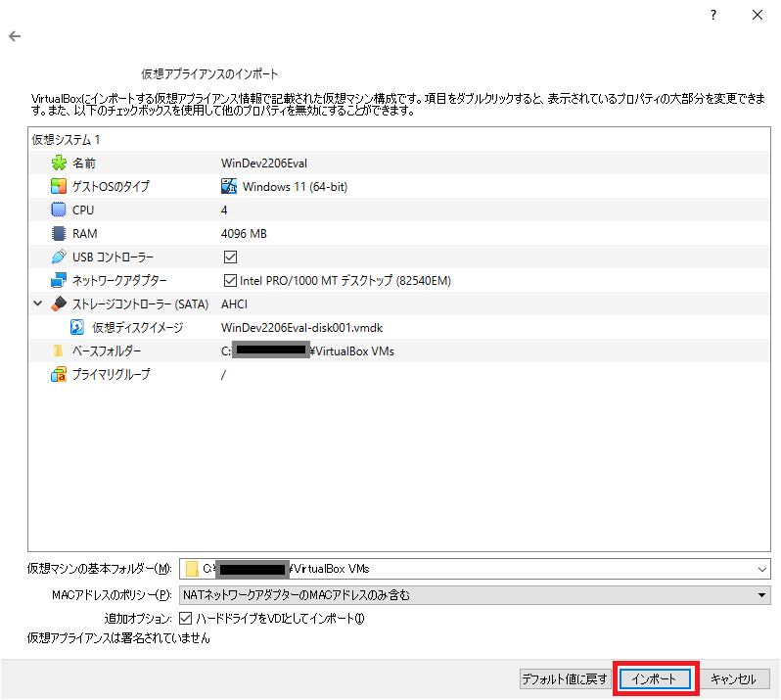Viewport: 781px width, 700px height.
Task: Click デフォルト値に戻す button
Action: coord(565,678)
